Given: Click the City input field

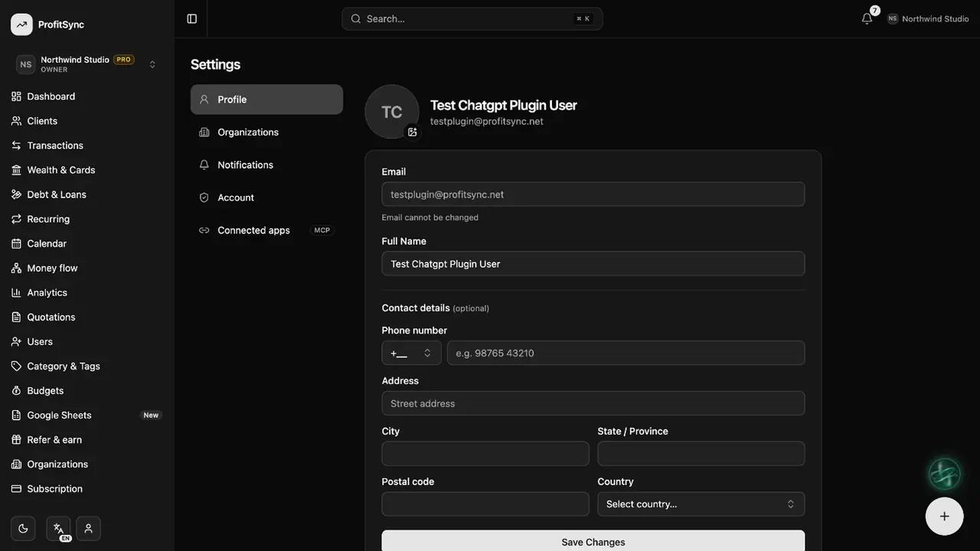Looking at the screenshot, I should (x=485, y=454).
